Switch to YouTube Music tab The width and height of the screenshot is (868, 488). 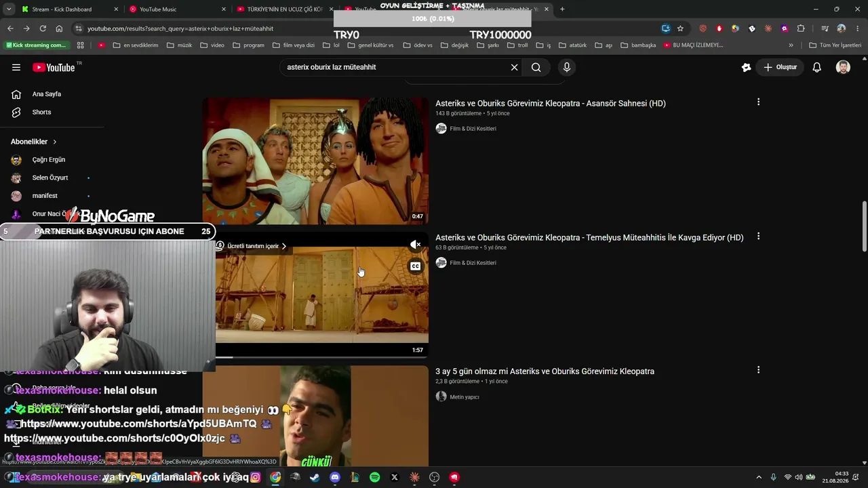tap(176, 9)
